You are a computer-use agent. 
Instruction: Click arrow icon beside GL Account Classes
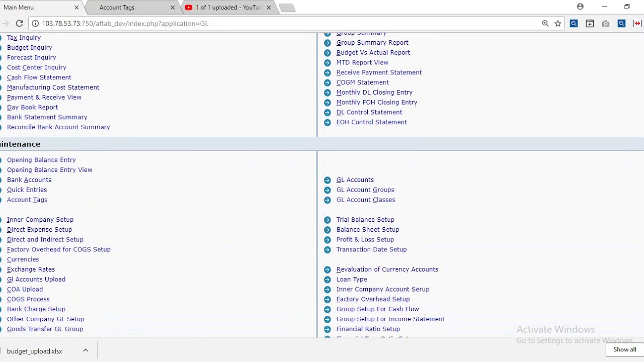328,200
